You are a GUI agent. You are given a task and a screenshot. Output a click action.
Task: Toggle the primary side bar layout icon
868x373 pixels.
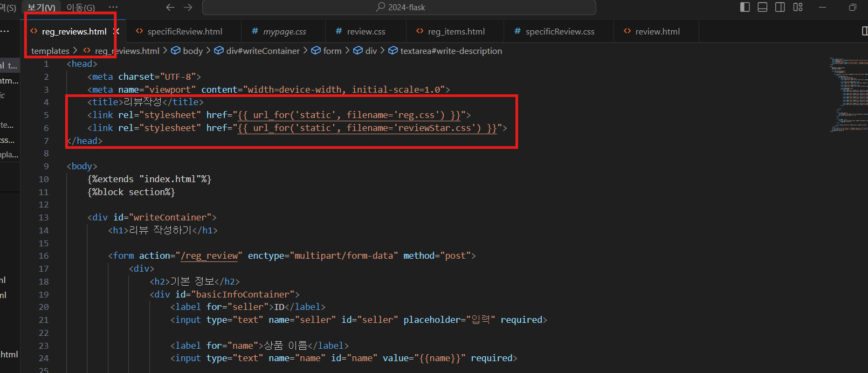745,7
